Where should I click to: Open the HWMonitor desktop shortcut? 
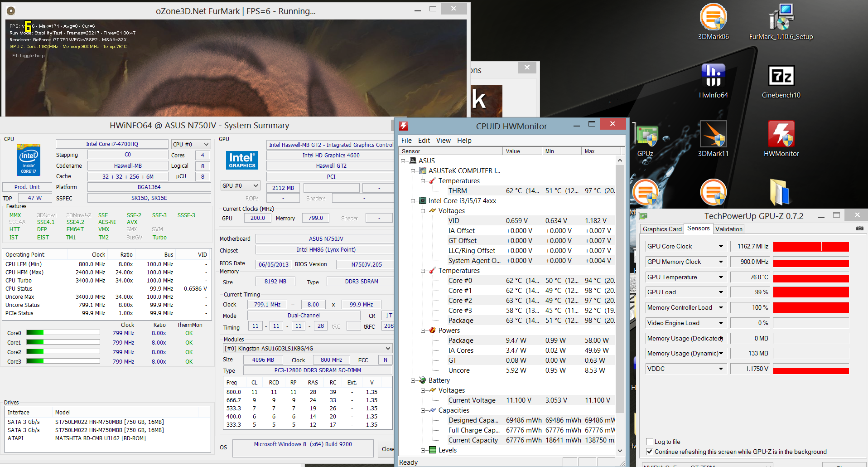coord(781,139)
